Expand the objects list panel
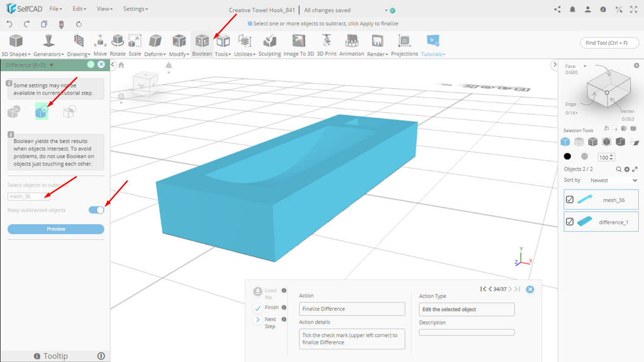 (635, 169)
